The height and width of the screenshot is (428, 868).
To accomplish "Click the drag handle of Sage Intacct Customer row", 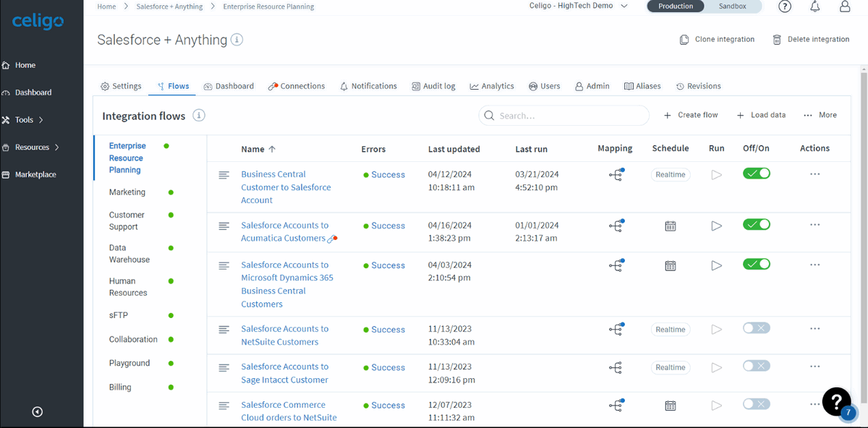I will point(224,368).
